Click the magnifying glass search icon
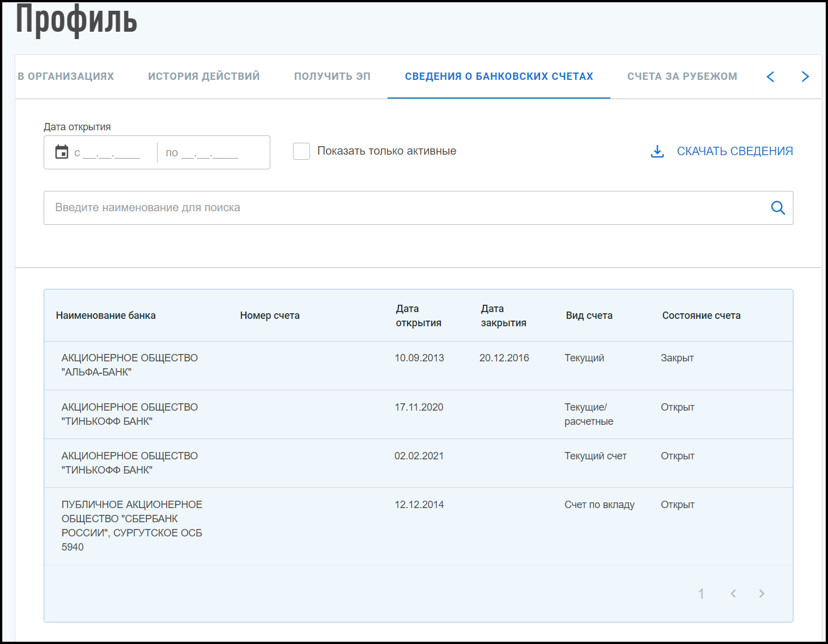Image resolution: width=828 pixels, height=644 pixels. pyautogui.click(x=778, y=208)
